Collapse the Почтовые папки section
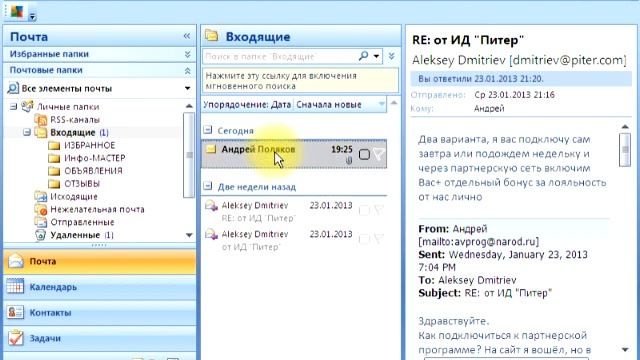 [187, 70]
